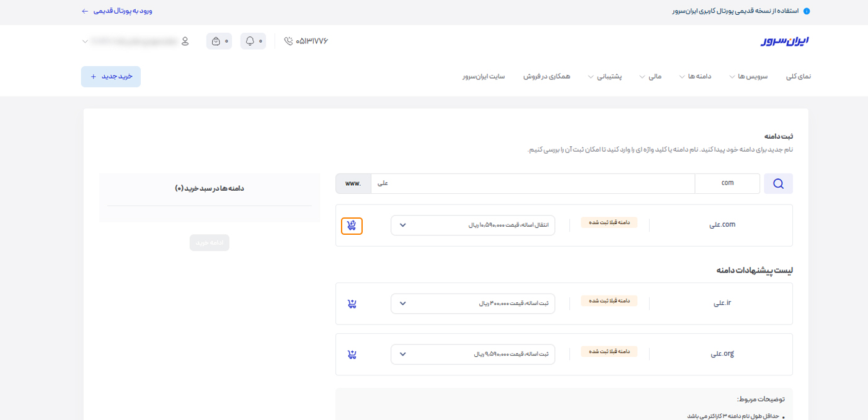Click the خرید جدید button
The image size is (868, 420).
[x=110, y=76]
